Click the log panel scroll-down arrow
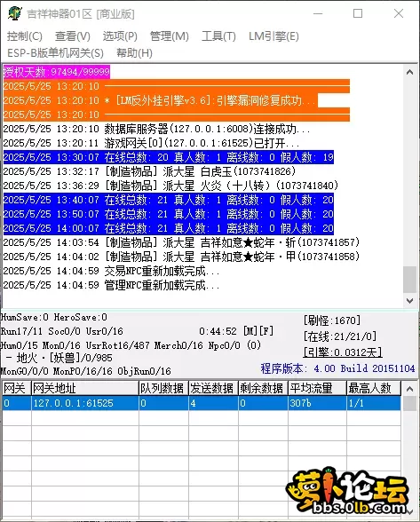Viewport: 420px width, 522px height. click(409, 301)
